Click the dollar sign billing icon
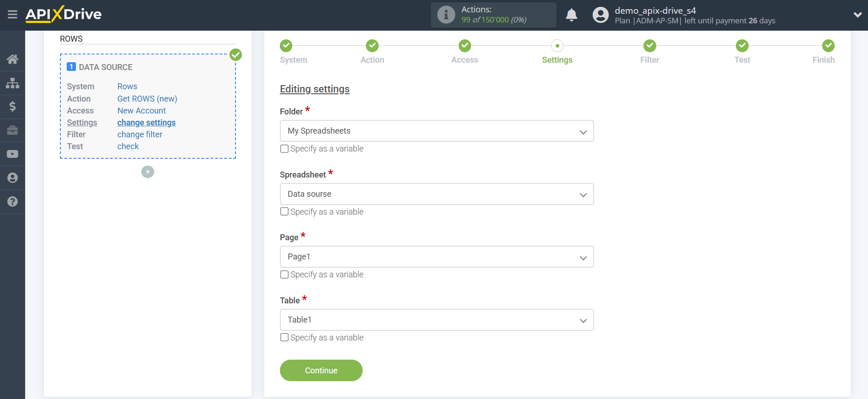This screenshot has width=868, height=399. [12, 107]
